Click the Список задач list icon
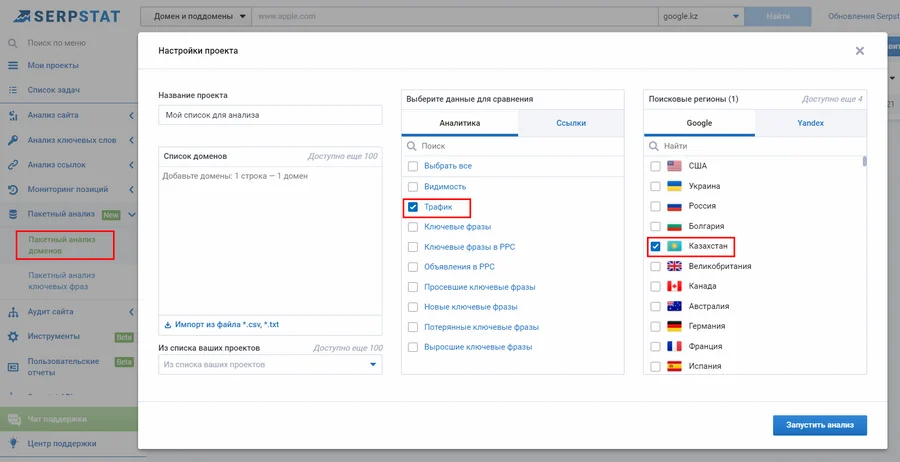 pyautogui.click(x=13, y=90)
